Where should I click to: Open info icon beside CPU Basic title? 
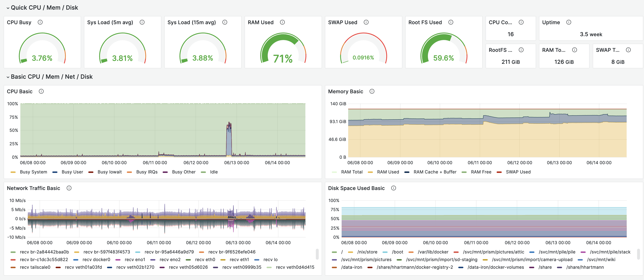tap(41, 91)
